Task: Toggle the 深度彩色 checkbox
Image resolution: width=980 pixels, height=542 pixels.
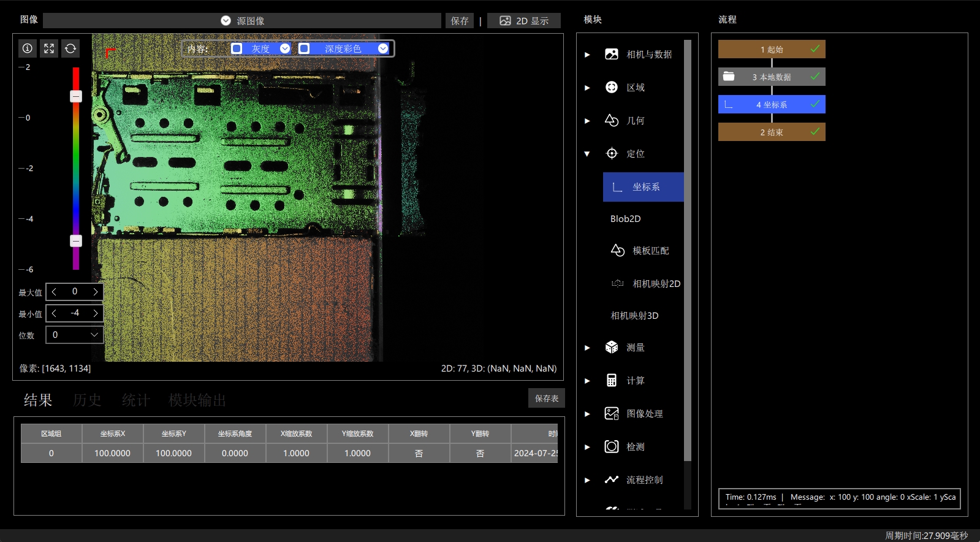Action: [x=304, y=48]
